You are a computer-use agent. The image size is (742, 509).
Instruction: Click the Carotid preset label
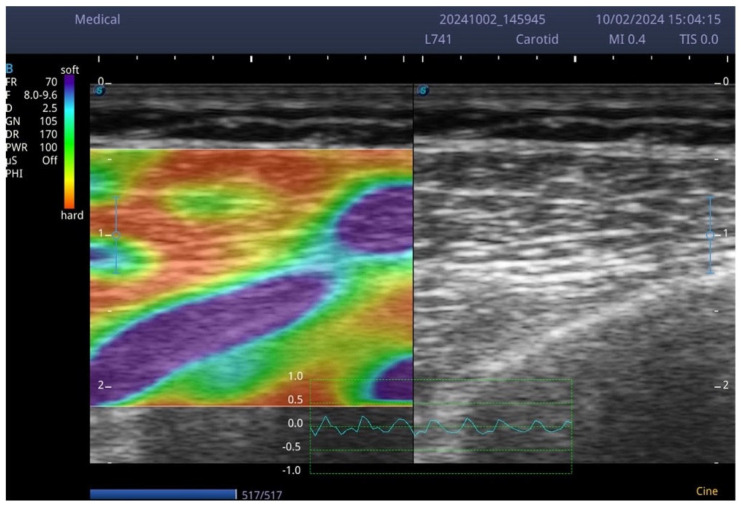point(537,39)
